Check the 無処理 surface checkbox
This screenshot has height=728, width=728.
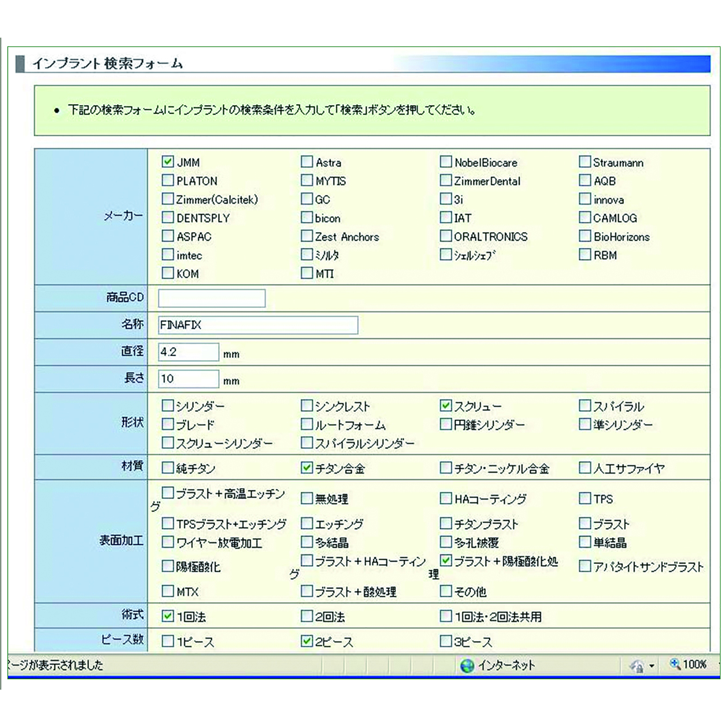pyautogui.click(x=306, y=498)
